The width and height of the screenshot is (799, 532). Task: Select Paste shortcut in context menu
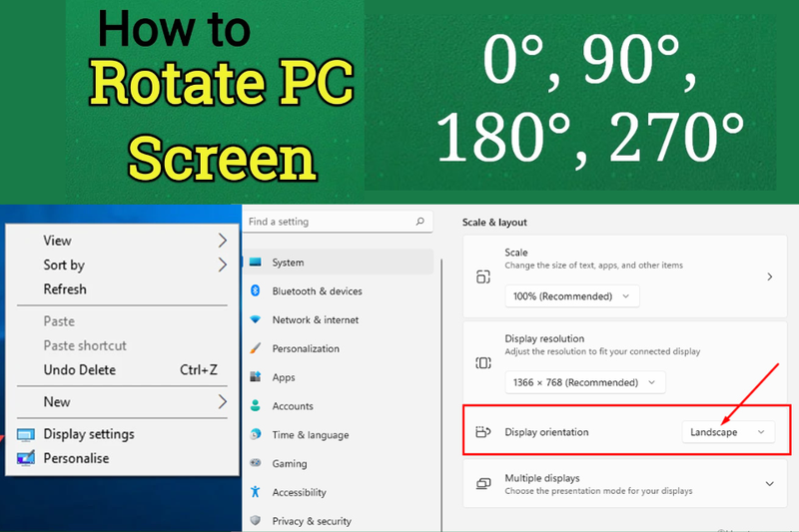coord(122,345)
